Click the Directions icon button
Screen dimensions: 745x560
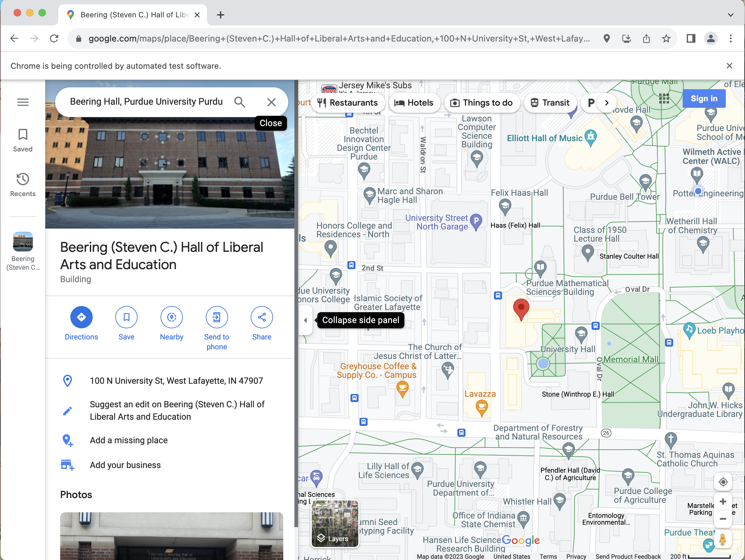[81, 317]
